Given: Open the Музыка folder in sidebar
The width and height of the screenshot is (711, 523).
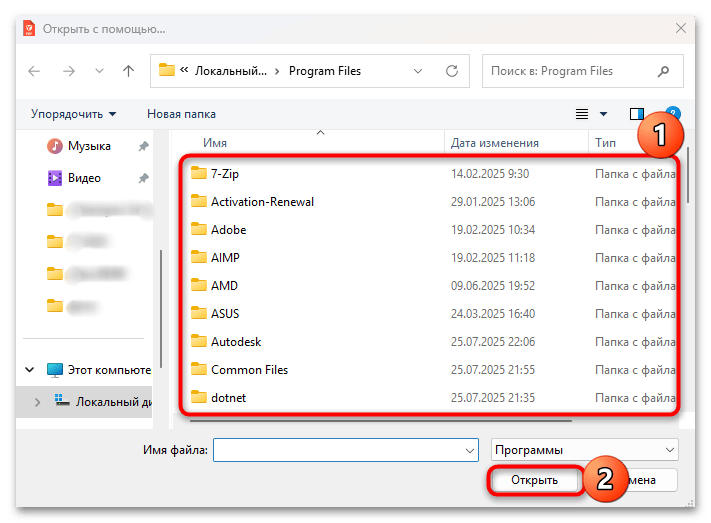Looking at the screenshot, I should coord(88,146).
